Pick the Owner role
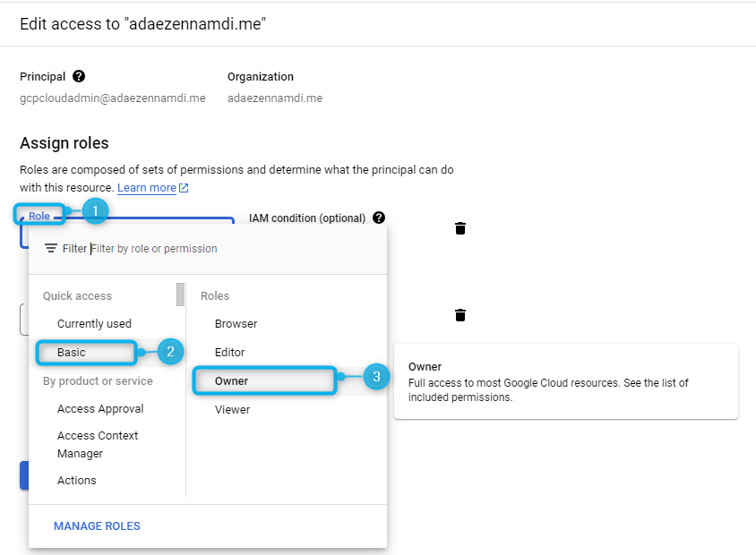This screenshot has width=756, height=555. point(231,380)
